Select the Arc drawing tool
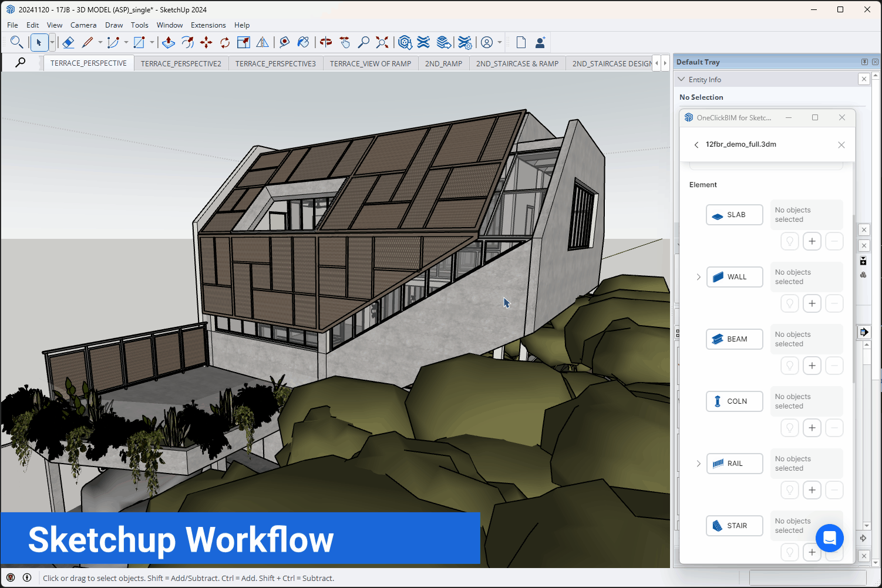The image size is (882, 588). point(113,42)
